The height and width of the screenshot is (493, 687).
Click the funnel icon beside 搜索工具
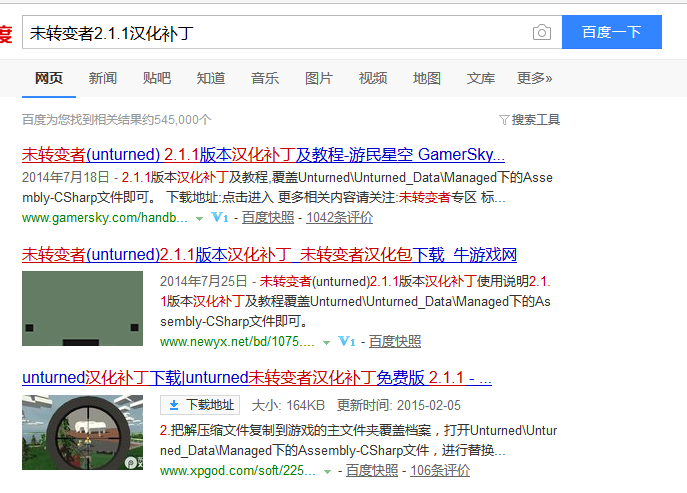[504, 120]
